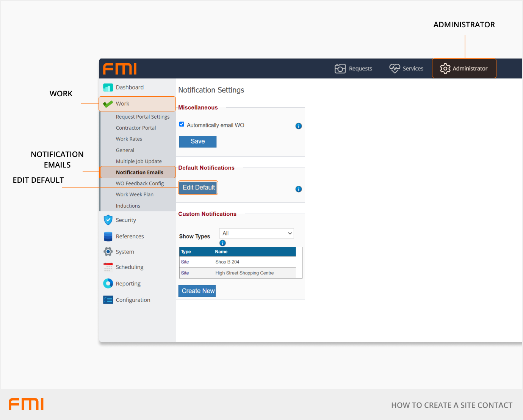The height and width of the screenshot is (420, 523).
Task: Expand the Configuration sidebar section
Action: [133, 300]
